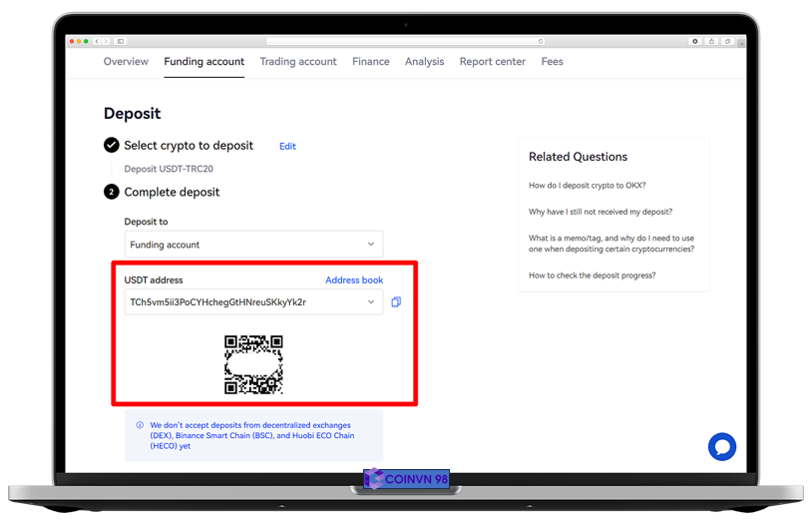The width and height of the screenshot is (812, 525).
Task: Click the browser back arrow
Action: [98, 41]
